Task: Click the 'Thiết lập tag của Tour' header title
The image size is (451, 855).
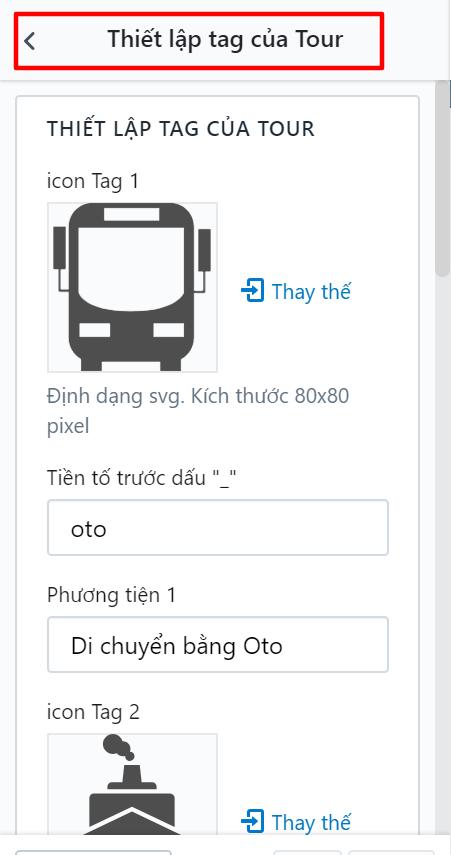Action: (225, 40)
